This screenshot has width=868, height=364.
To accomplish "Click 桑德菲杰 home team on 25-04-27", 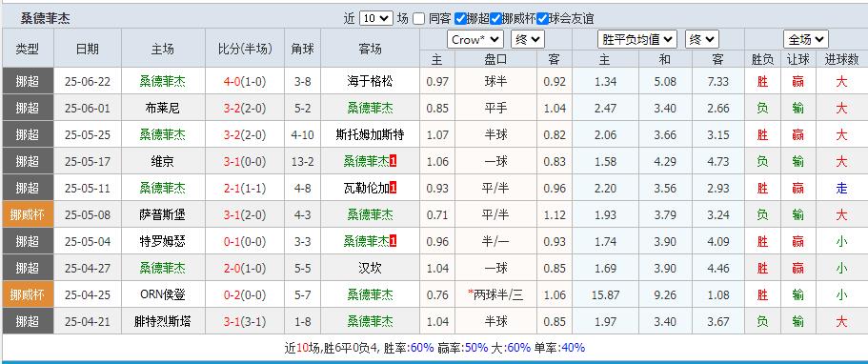I will pyautogui.click(x=162, y=268).
